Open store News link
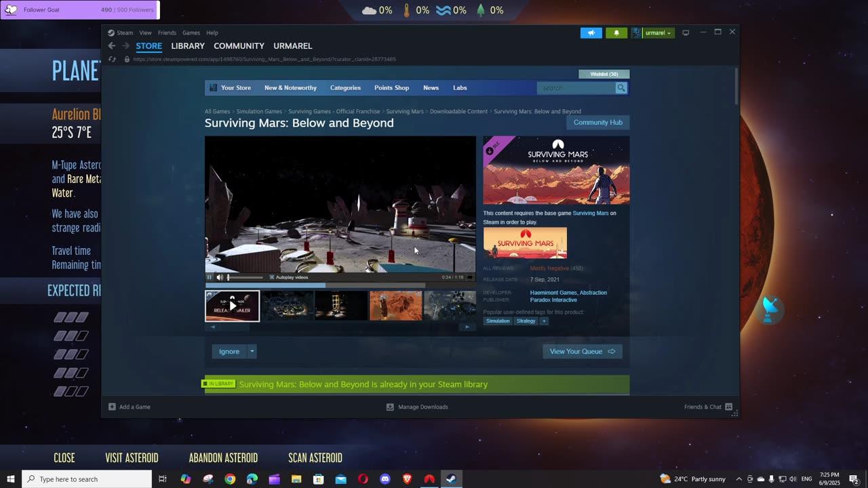This screenshot has height=488, width=868. 431,88
